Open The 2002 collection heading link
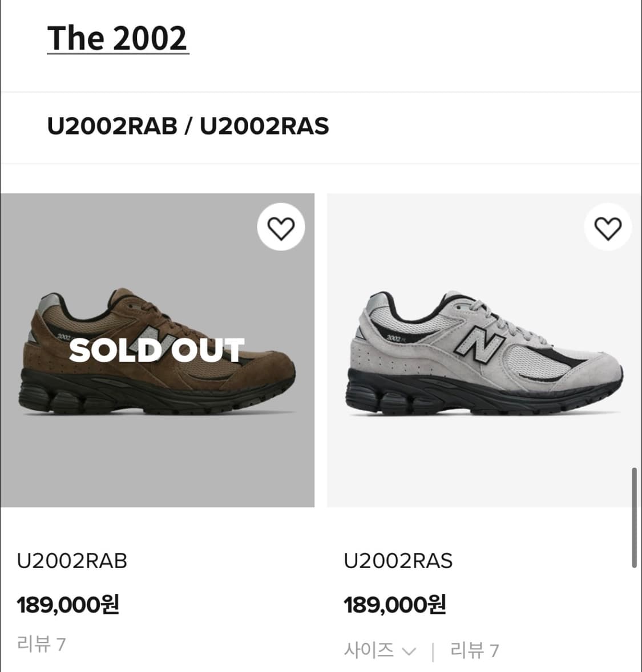Viewport: 642px width, 672px height. coord(118,38)
